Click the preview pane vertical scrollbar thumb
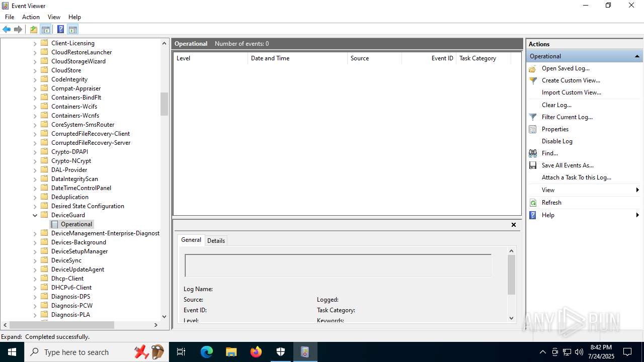Image resolution: width=644 pixels, height=362 pixels. 512,275
